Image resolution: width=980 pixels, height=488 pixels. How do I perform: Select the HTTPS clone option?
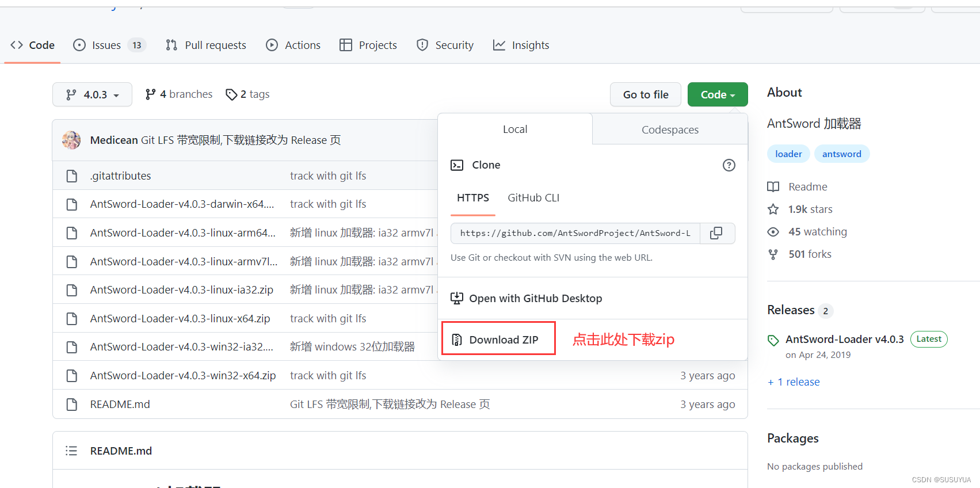coord(473,197)
